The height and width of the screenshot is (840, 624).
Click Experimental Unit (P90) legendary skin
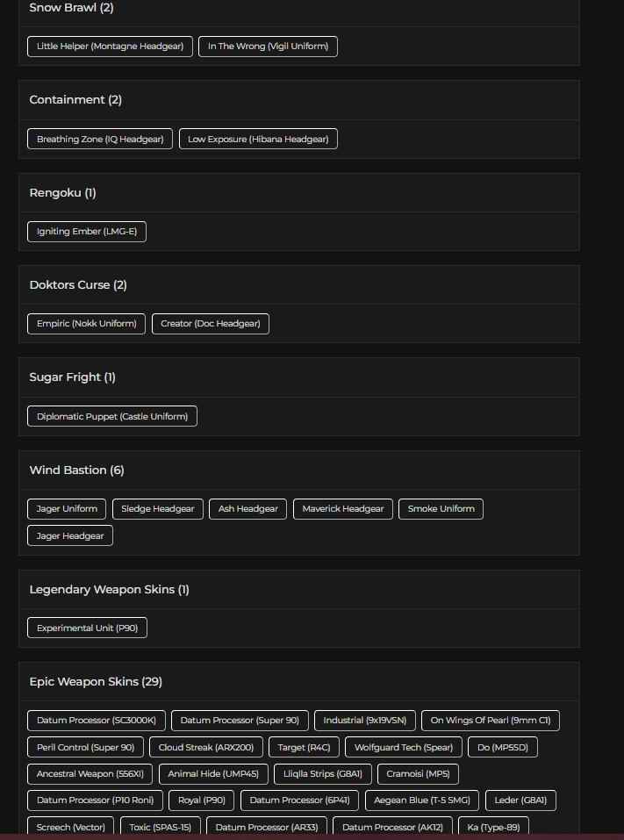(87, 628)
